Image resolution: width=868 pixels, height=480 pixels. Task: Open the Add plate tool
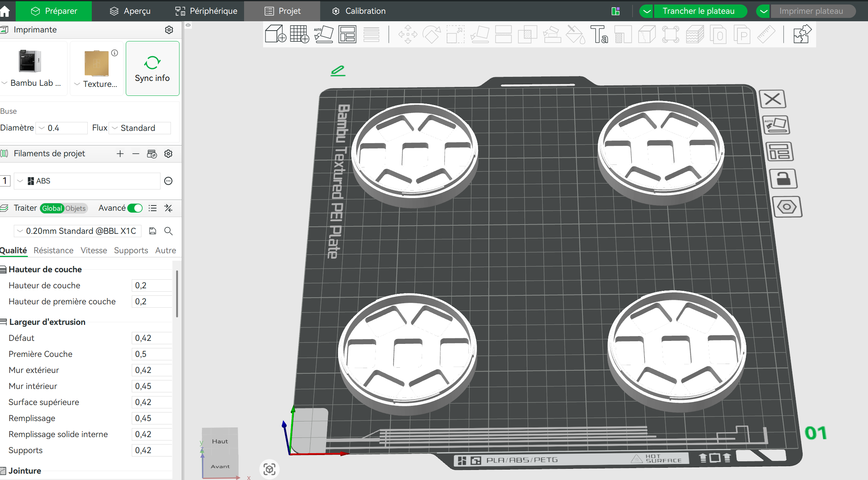pyautogui.click(x=299, y=34)
